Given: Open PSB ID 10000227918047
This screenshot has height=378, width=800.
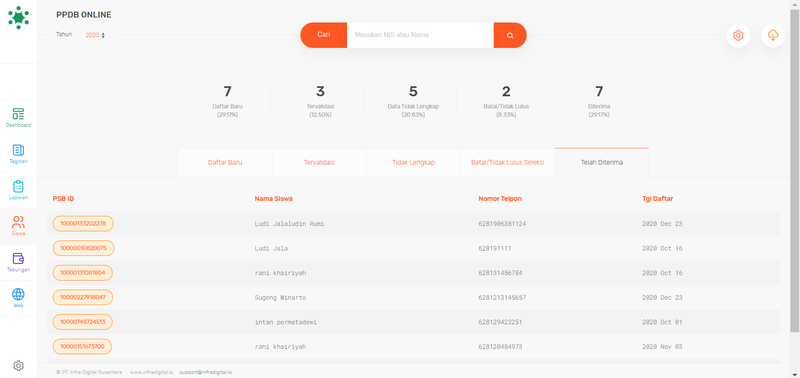Looking at the screenshot, I should click(x=83, y=297).
